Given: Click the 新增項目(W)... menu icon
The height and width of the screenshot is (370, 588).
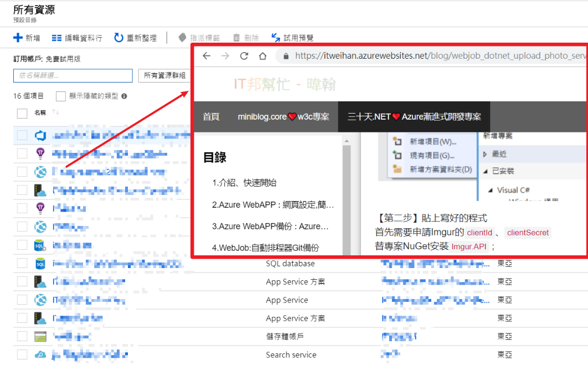Looking at the screenshot, I should click(397, 141).
